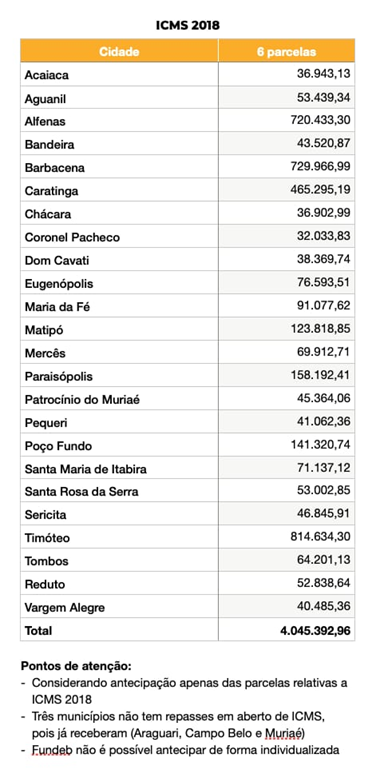Select the 6 parcelas column header
380x782 pixels.
pyautogui.click(x=286, y=51)
